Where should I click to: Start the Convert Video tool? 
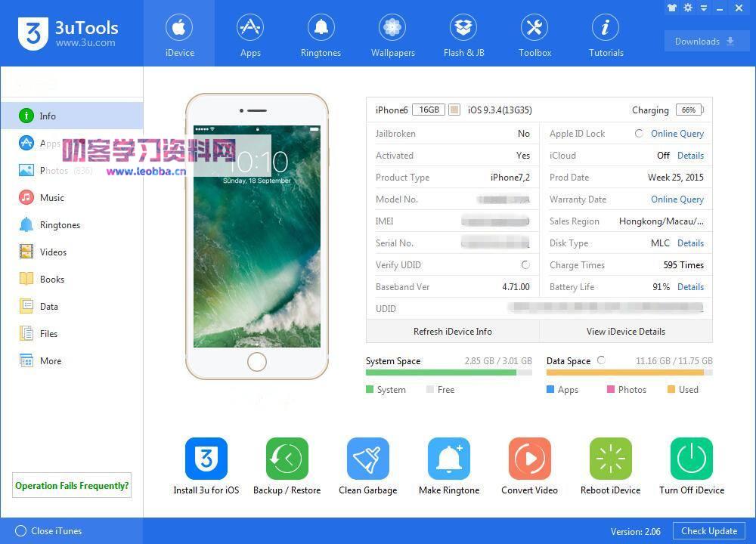point(529,459)
